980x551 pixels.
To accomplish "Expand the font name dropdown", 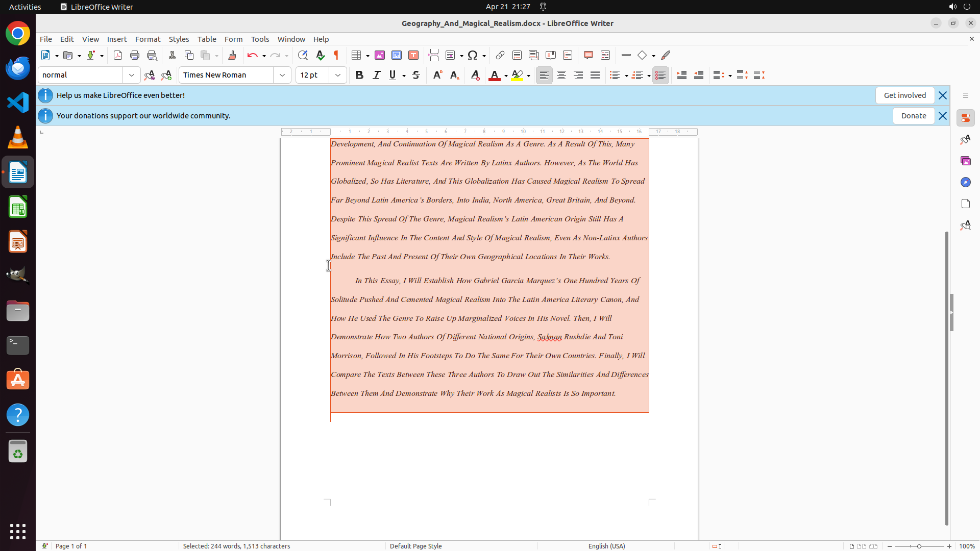I will coord(282,75).
